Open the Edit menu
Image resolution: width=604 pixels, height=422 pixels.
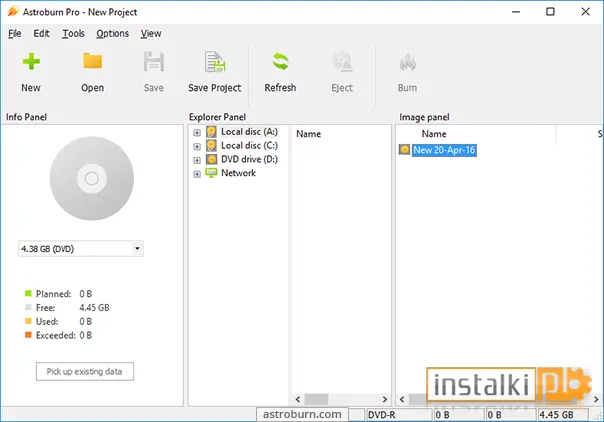pos(42,33)
